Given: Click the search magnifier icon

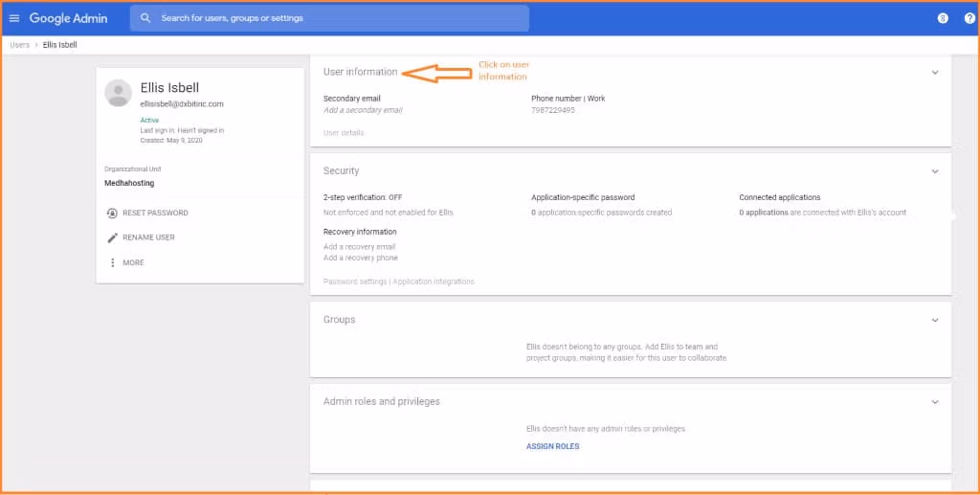Looking at the screenshot, I should coord(145,18).
